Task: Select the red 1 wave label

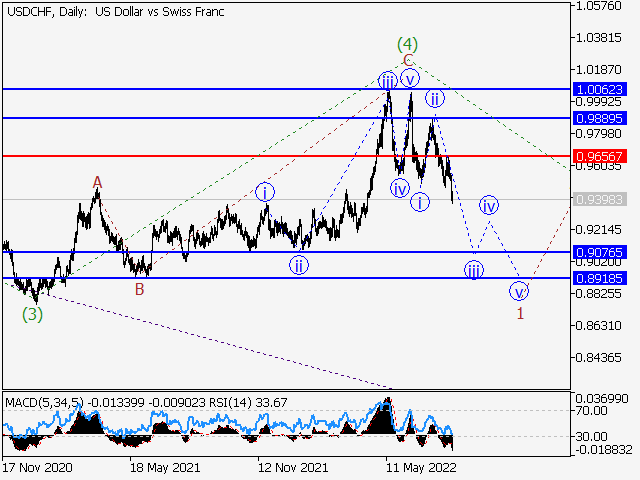Action: coord(520,313)
